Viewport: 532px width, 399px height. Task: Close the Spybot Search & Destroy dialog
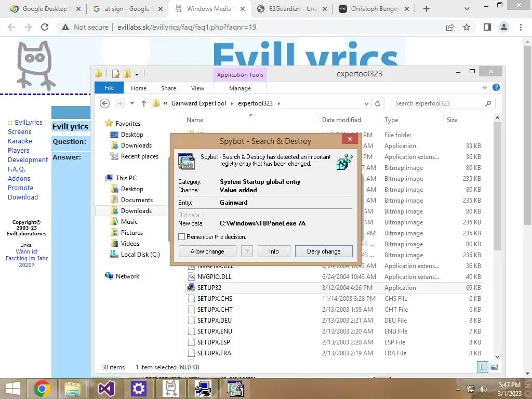pyautogui.click(x=350, y=139)
